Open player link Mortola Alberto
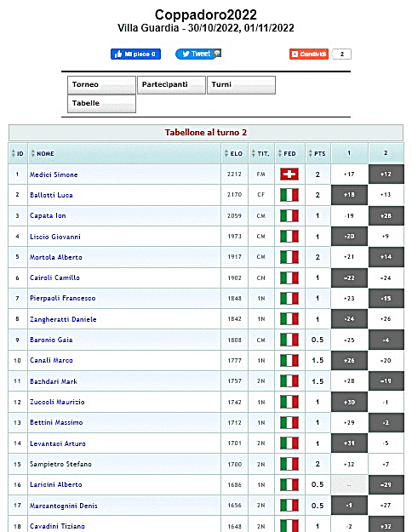Screen dimensions: 412x532 click(x=56, y=257)
